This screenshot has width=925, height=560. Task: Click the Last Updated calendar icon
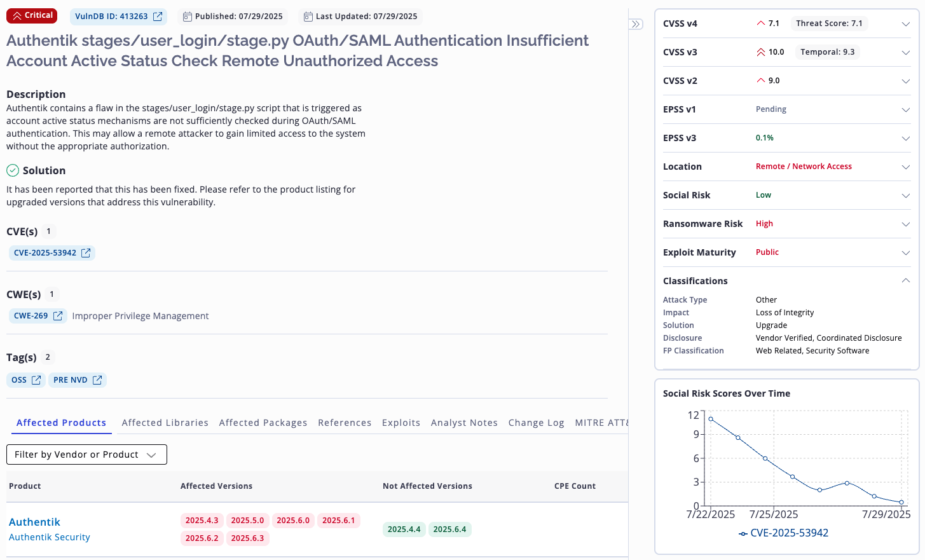308,17
